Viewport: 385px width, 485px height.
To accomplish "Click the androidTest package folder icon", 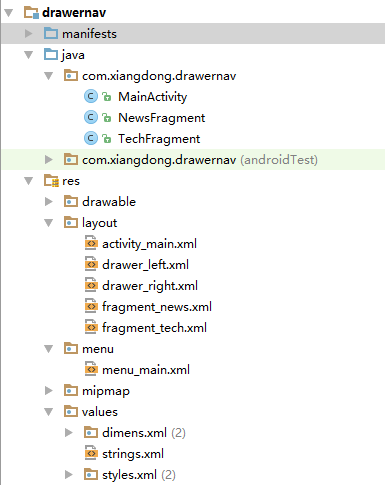I will pyautogui.click(x=71, y=160).
